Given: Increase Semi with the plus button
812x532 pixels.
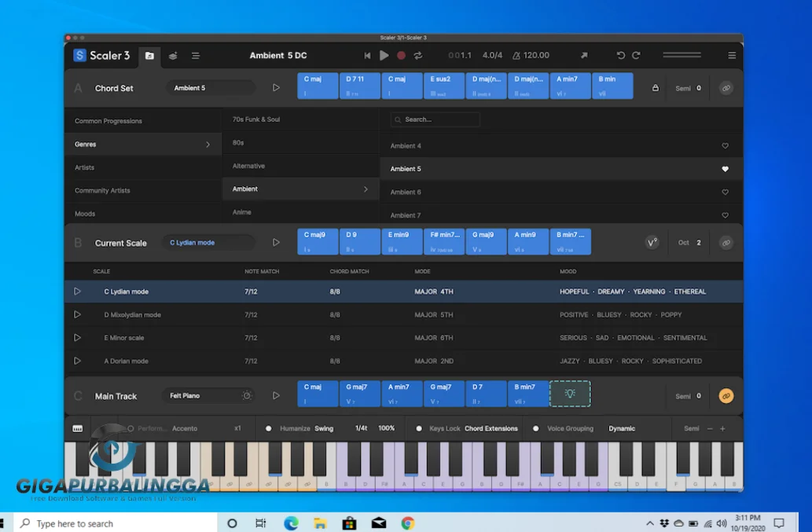Looking at the screenshot, I should pos(722,428).
